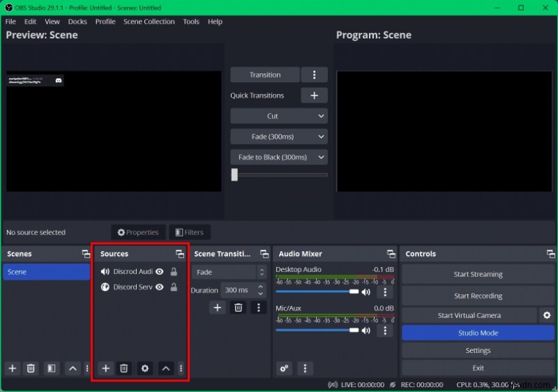Remove scene with Scenes trash icon
Screen dimensions: 558x392
coord(31,368)
